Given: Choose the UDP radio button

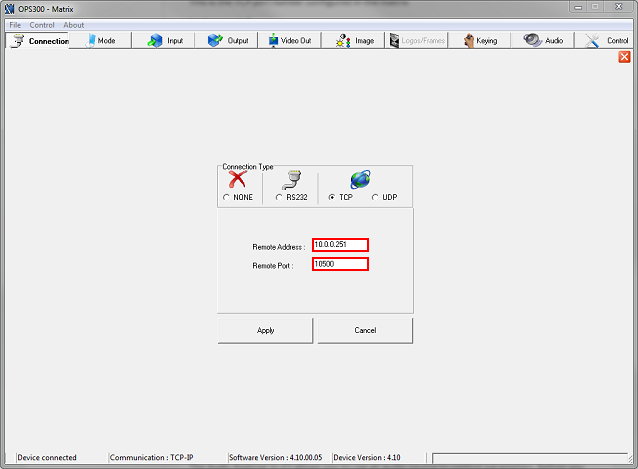Looking at the screenshot, I should 375,198.
